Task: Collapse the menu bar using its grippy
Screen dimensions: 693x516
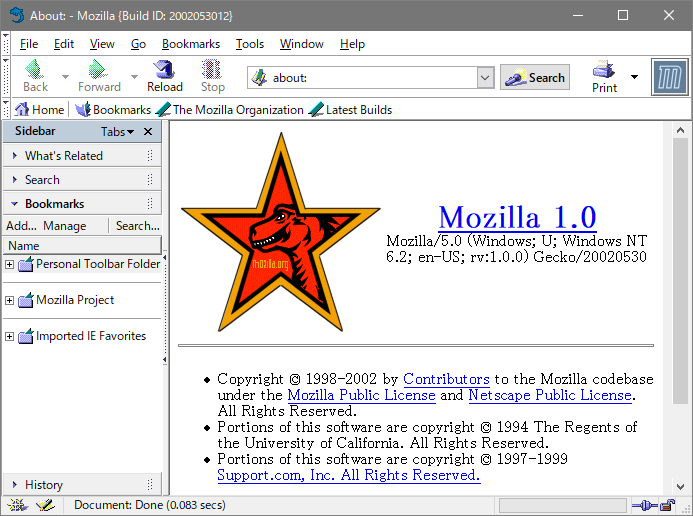Action: (x=6, y=43)
